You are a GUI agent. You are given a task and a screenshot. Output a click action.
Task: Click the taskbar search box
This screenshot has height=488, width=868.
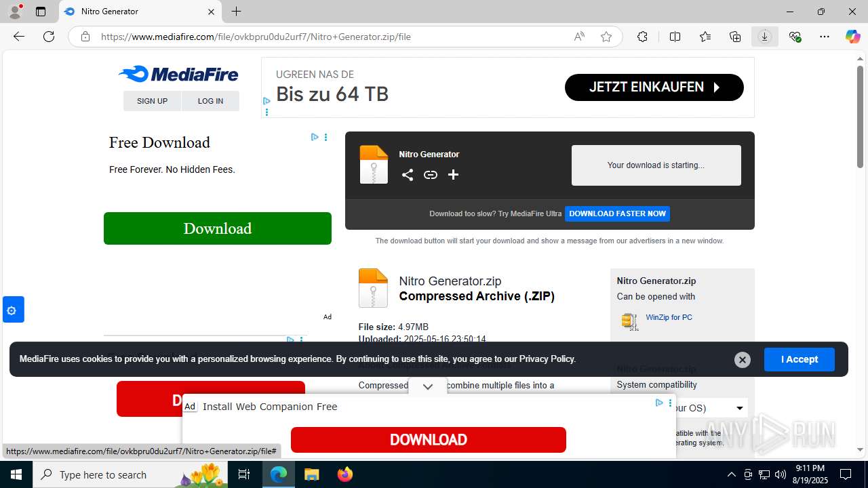coord(130,474)
